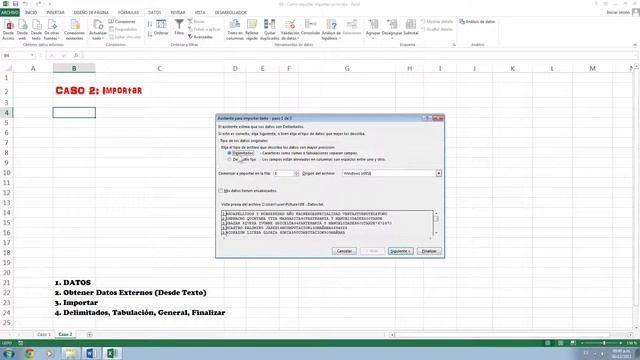This screenshot has height=360, width=640.
Task: Click the formula bar input
Action: click(359, 56)
